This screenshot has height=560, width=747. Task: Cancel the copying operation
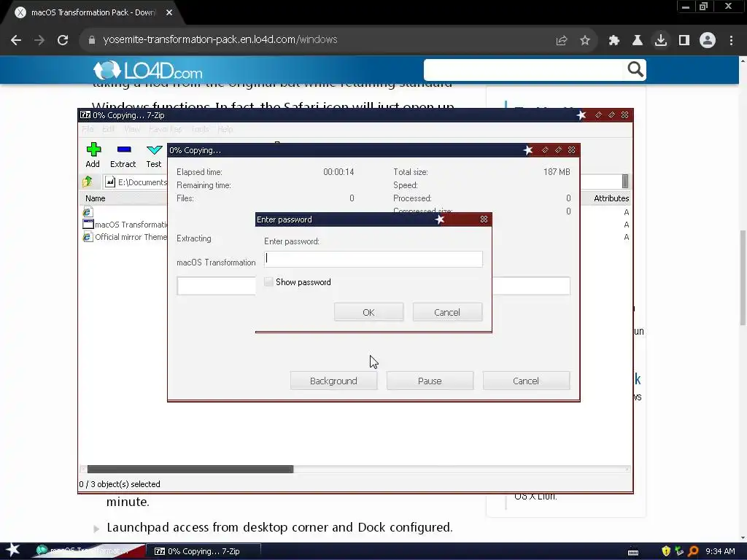(526, 381)
